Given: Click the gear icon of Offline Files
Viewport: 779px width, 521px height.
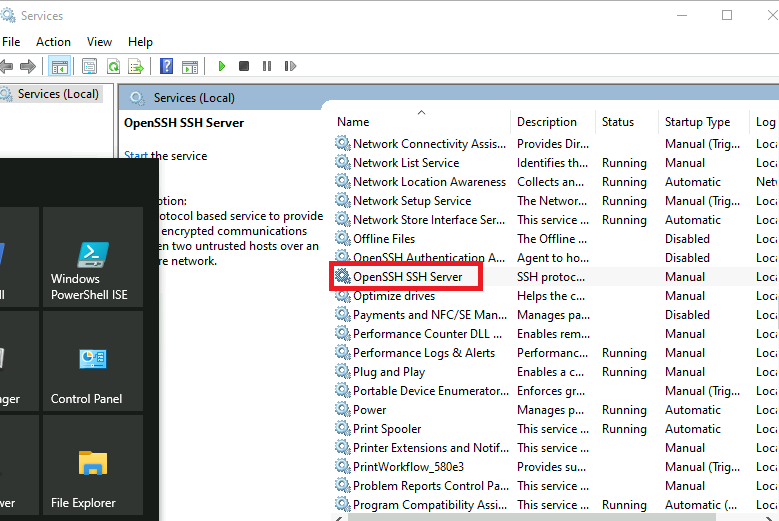Looking at the screenshot, I should point(342,238).
